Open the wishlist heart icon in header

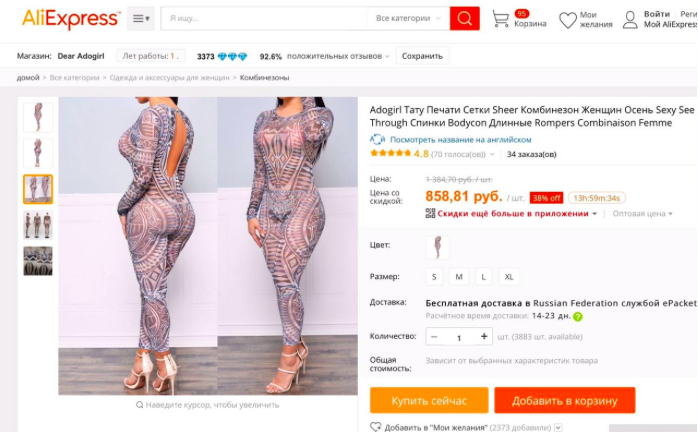[568, 20]
